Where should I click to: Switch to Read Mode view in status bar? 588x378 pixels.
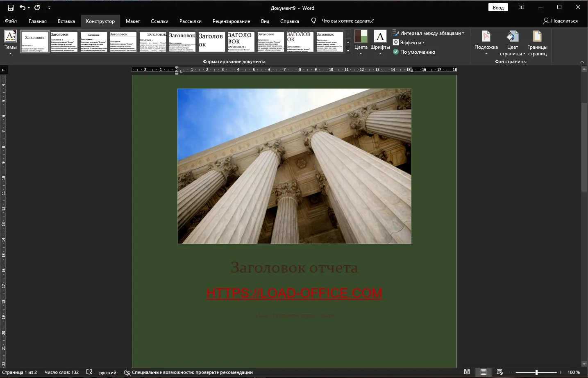pyautogui.click(x=467, y=372)
